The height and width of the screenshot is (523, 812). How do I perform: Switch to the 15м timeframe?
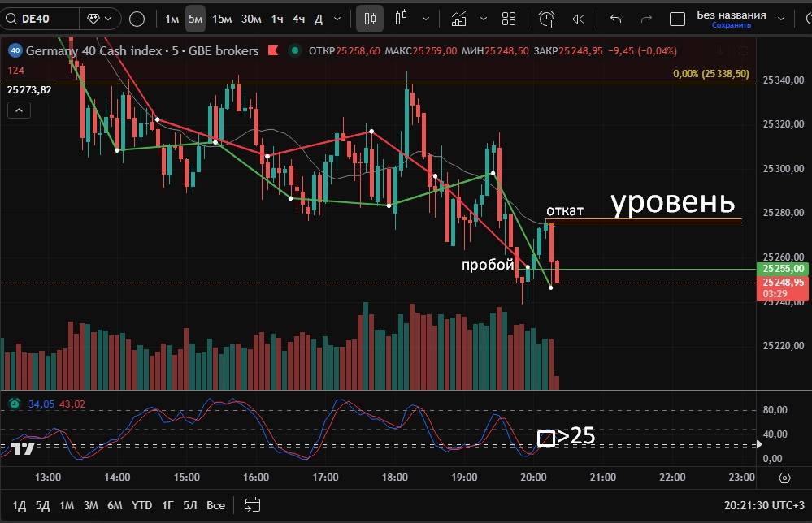tap(221, 19)
